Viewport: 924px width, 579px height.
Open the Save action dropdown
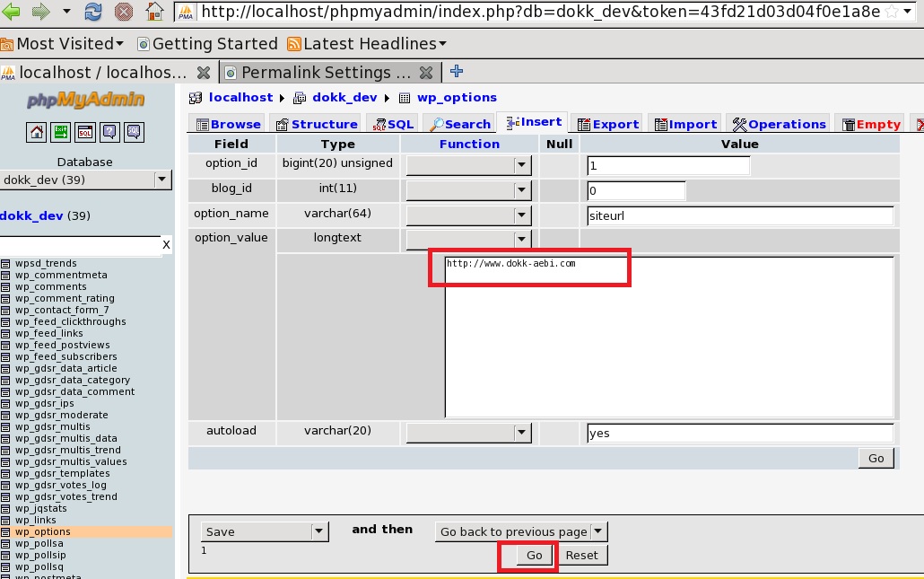[x=265, y=531]
